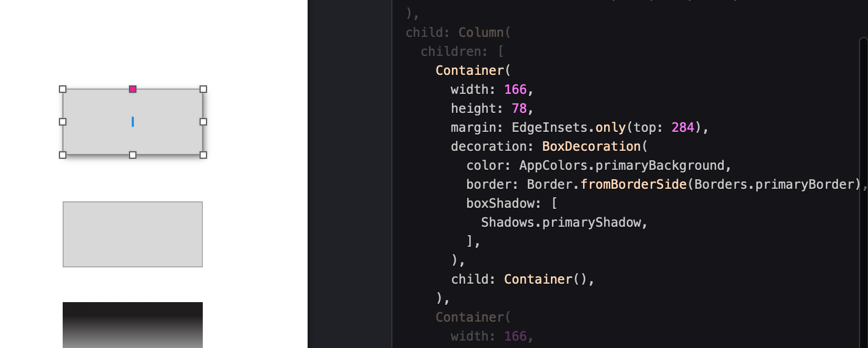Viewport: 868px width, 348px height.
Task: Select the unselected gray rectangle in the middle
Action: point(133,234)
